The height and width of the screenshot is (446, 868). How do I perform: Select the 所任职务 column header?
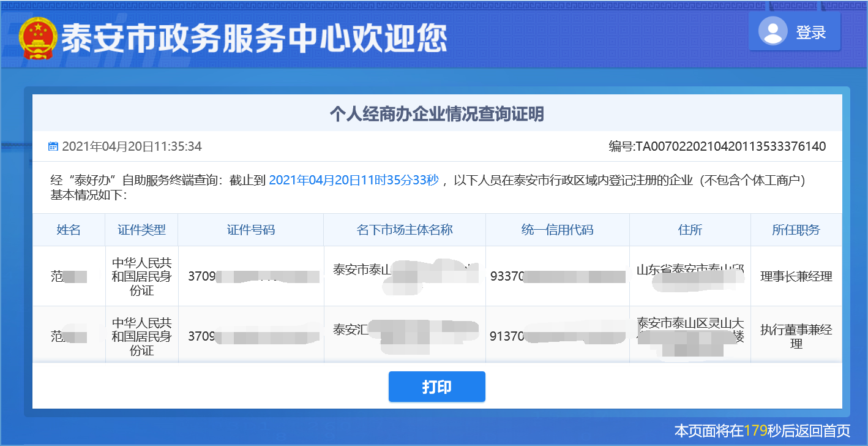[x=796, y=229]
